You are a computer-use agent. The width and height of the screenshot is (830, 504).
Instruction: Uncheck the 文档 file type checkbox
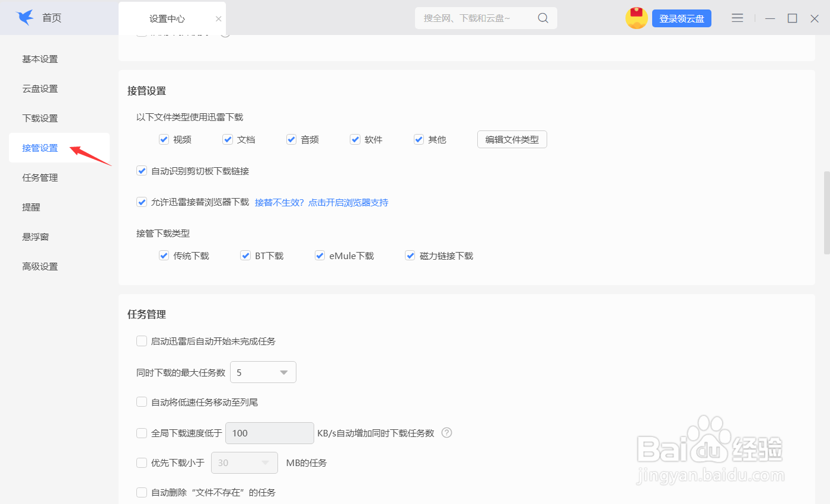[x=228, y=139]
